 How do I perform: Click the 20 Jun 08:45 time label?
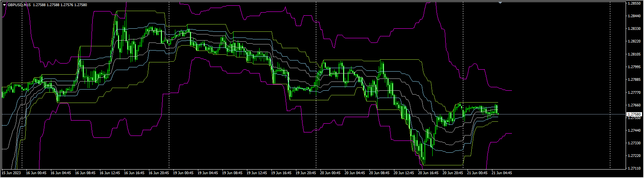tap(379, 173)
